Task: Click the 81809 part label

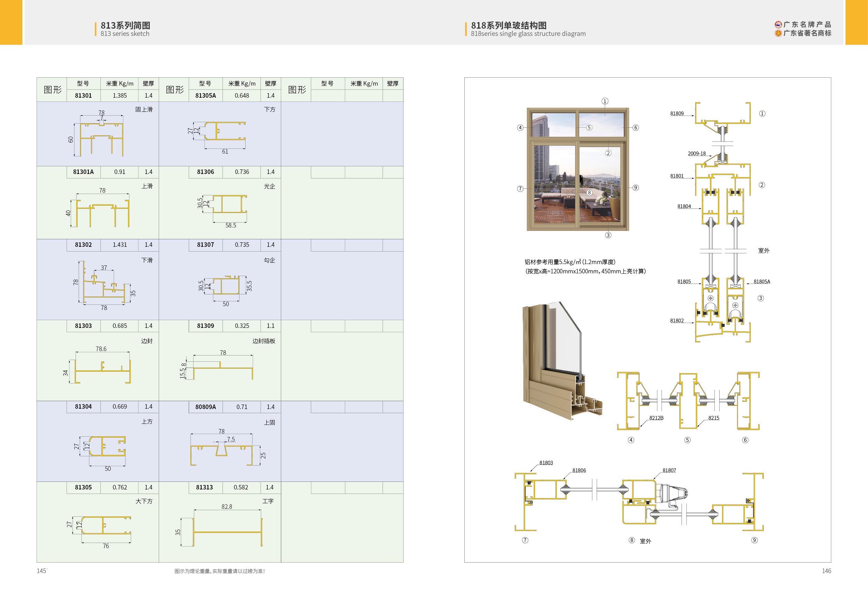Action: 677,114
